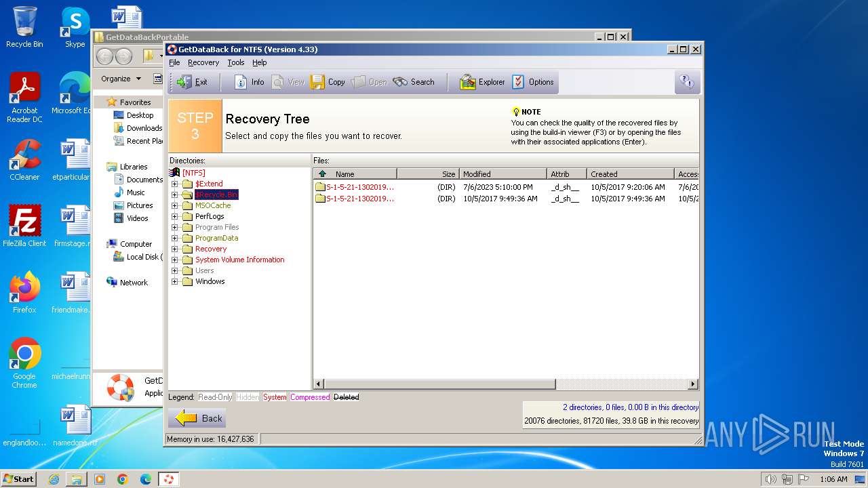Click GetDataBack lifebuoy taskbar icon
The image size is (868, 488).
click(x=169, y=479)
